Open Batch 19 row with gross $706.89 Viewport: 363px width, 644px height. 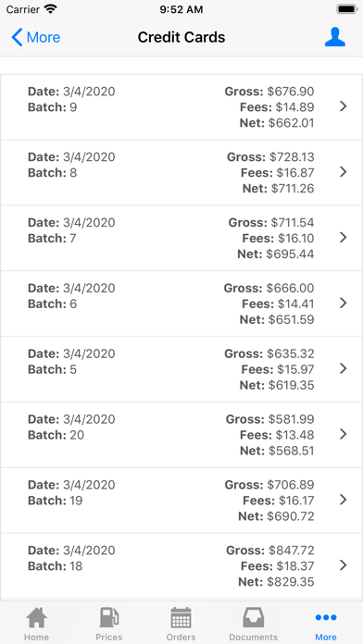coord(181,501)
